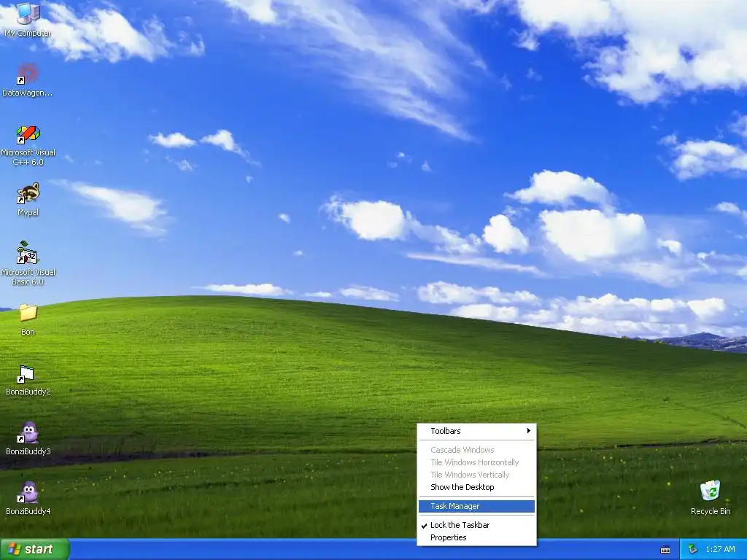This screenshot has width=747, height=560.
Task: Click the Toolbars submenu arrow
Action: [x=528, y=431]
